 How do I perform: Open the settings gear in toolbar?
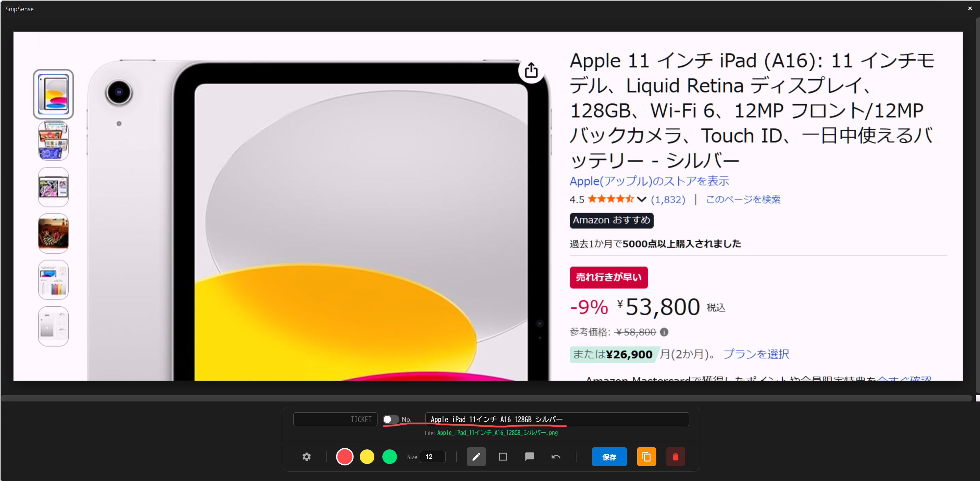(307, 457)
